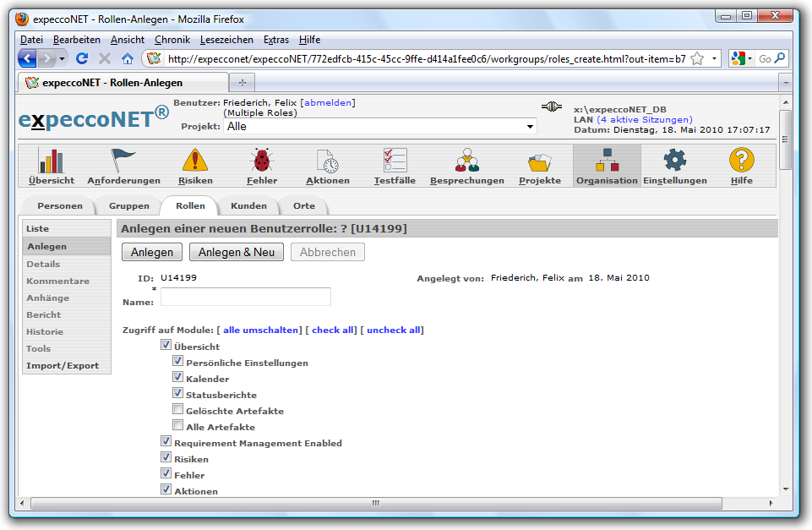Viewport: 812px width, 530px height.
Task: Check the Alle Artefakte checkbox
Action: (x=178, y=426)
